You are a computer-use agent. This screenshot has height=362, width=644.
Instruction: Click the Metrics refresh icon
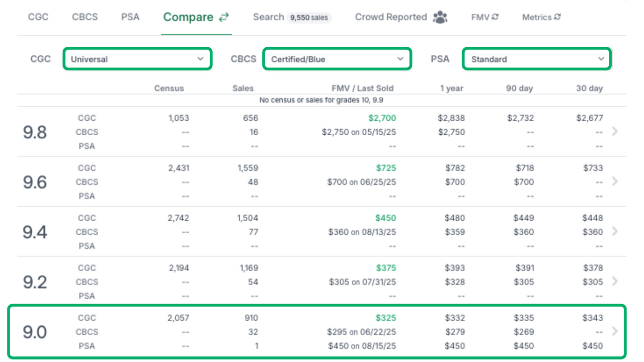pos(557,17)
